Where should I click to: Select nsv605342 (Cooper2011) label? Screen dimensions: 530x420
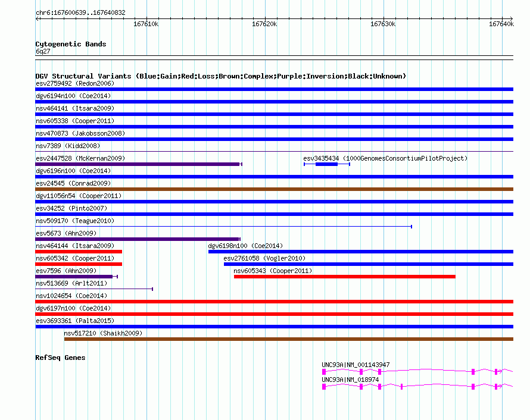(75, 258)
